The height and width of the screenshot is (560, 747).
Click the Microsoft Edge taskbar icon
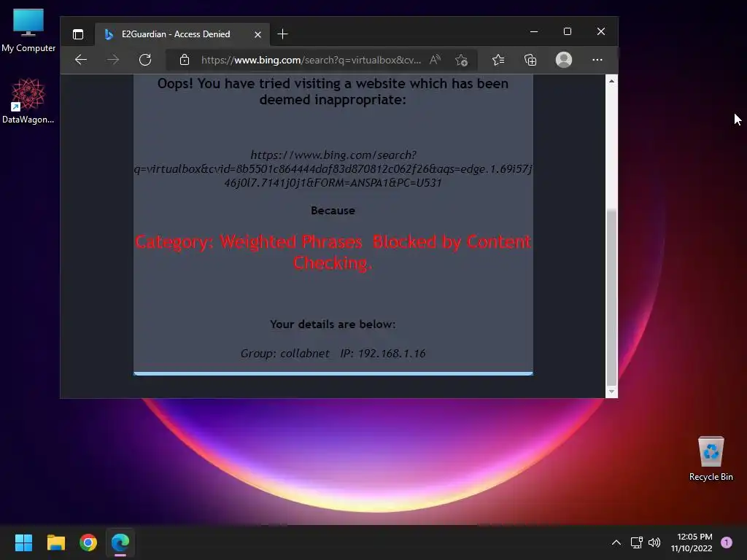(x=120, y=542)
